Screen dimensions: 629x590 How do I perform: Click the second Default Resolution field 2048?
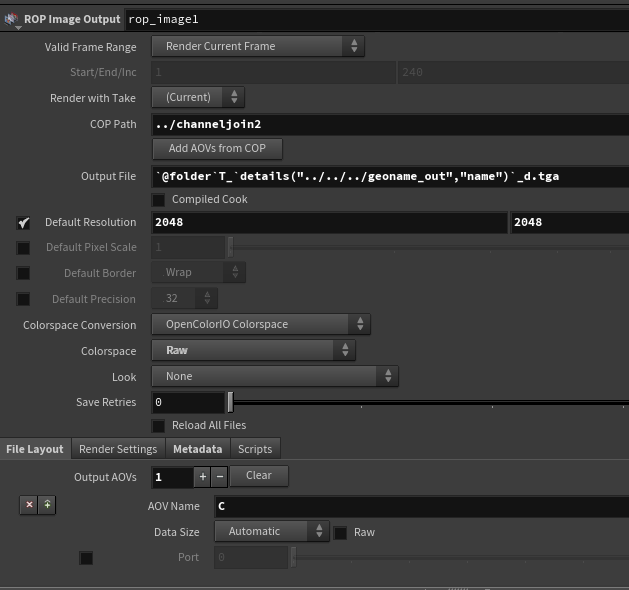[x=570, y=223]
